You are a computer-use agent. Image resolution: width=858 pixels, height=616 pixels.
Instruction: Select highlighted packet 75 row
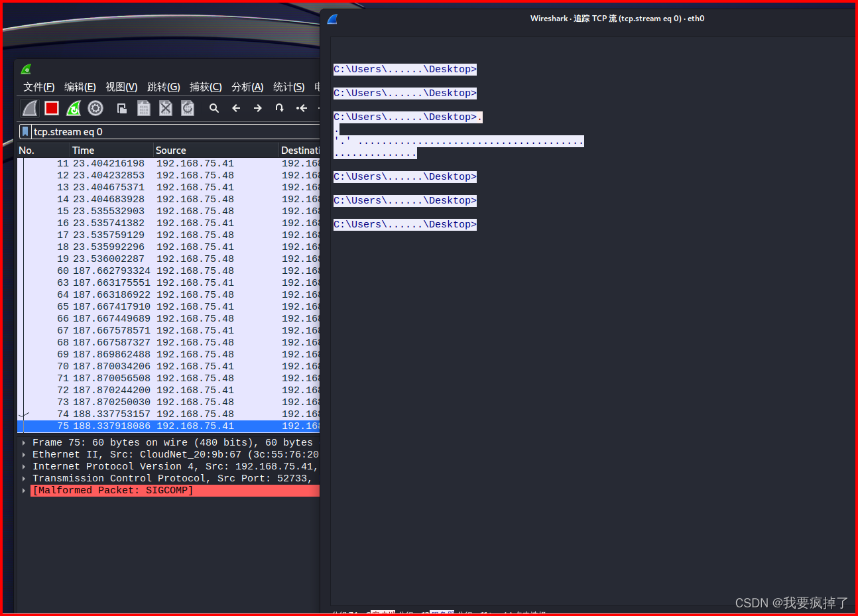point(168,426)
